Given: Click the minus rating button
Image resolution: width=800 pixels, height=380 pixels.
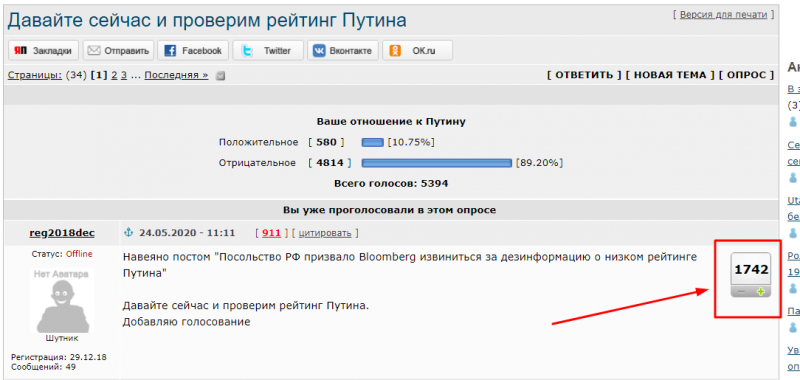Looking at the screenshot, I should coord(741,292).
